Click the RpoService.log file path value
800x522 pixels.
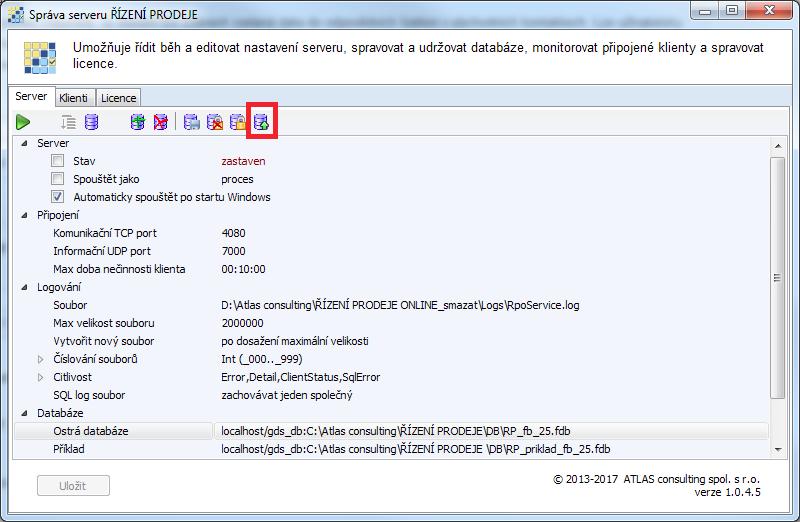pyautogui.click(x=400, y=305)
